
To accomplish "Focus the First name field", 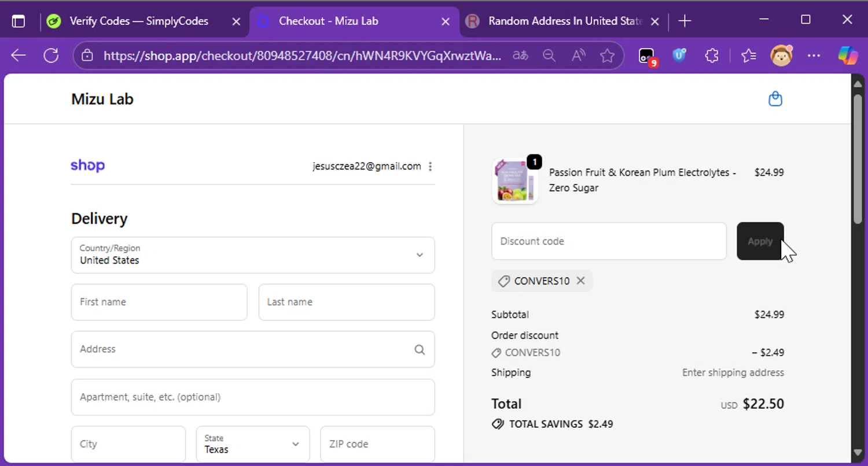I will [x=159, y=302].
